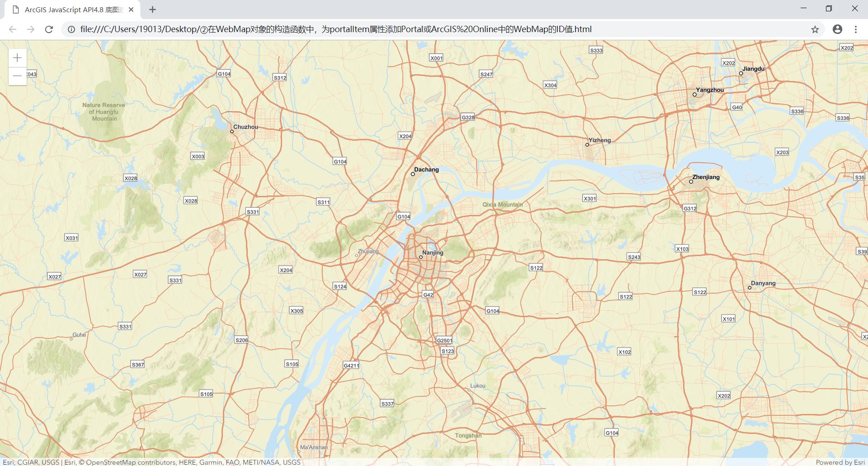Click the X301 road shield
Image resolution: width=868 pixels, height=466 pixels.
tap(590, 198)
